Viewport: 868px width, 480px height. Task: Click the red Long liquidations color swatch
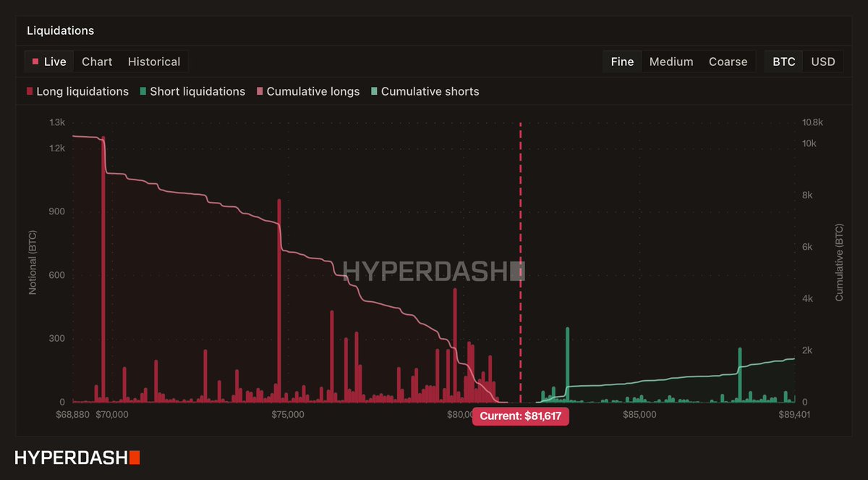point(30,91)
